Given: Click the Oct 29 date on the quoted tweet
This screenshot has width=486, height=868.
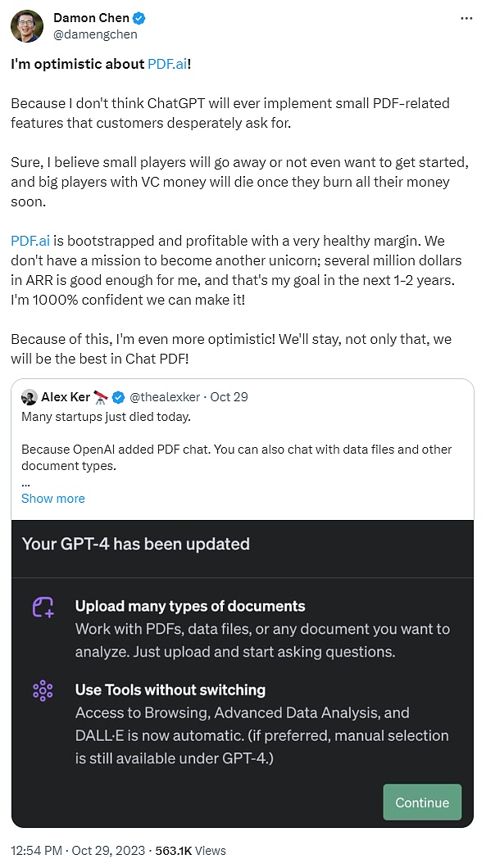Looking at the screenshot, I should [x=229, y=397].
